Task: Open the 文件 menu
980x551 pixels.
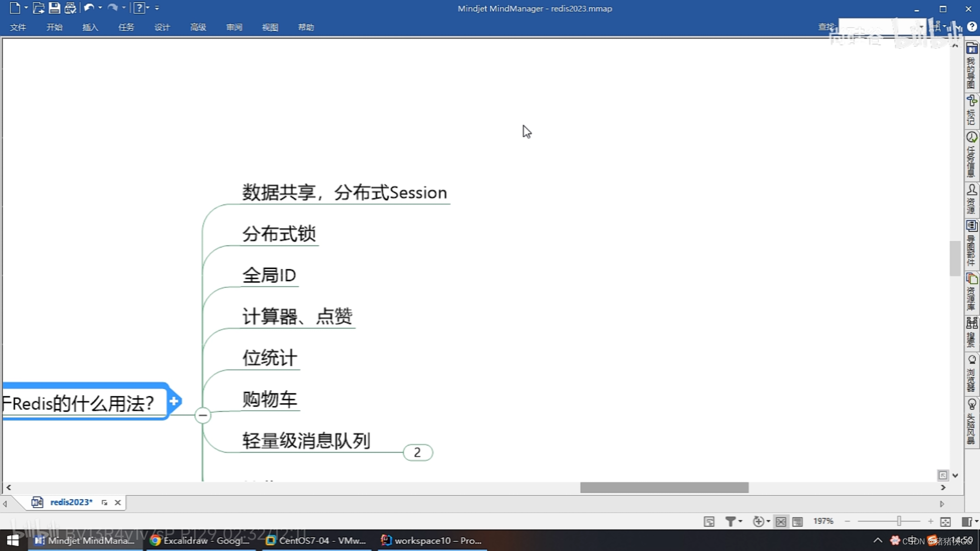Action: pos(18,27)
